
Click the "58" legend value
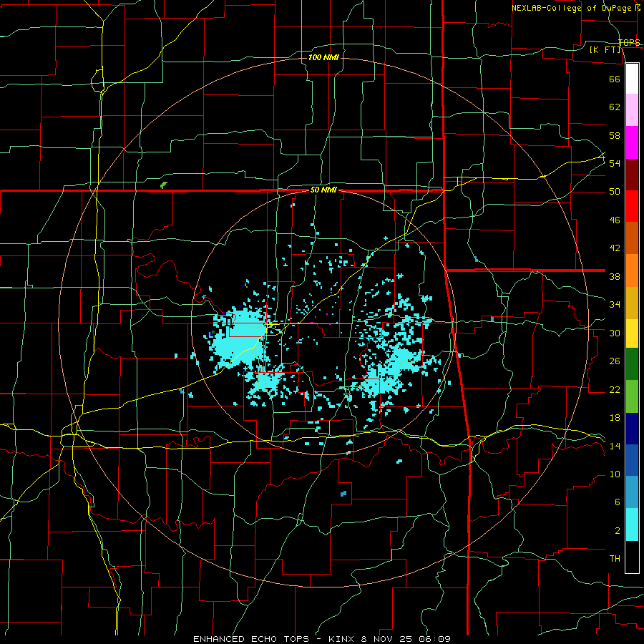click(x=615, y=135)
